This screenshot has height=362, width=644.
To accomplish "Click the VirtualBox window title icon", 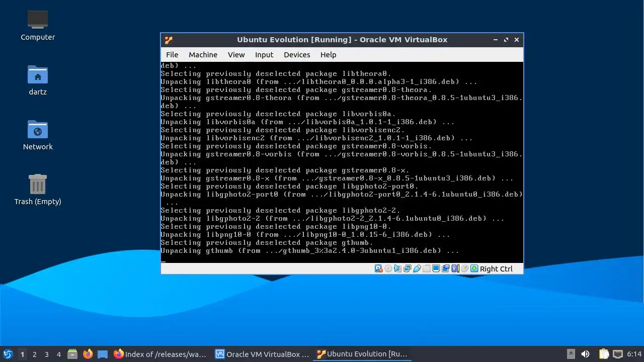I will pos(169,40).
